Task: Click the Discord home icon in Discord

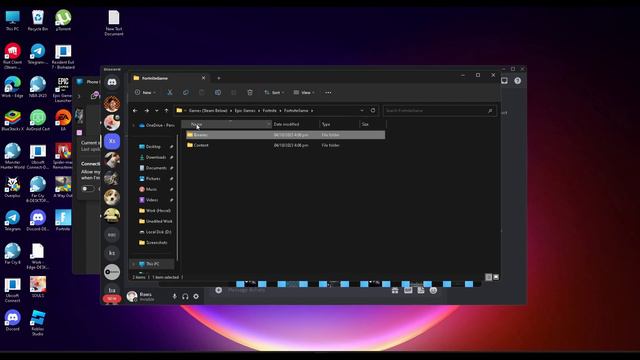Action: (112, 82)
